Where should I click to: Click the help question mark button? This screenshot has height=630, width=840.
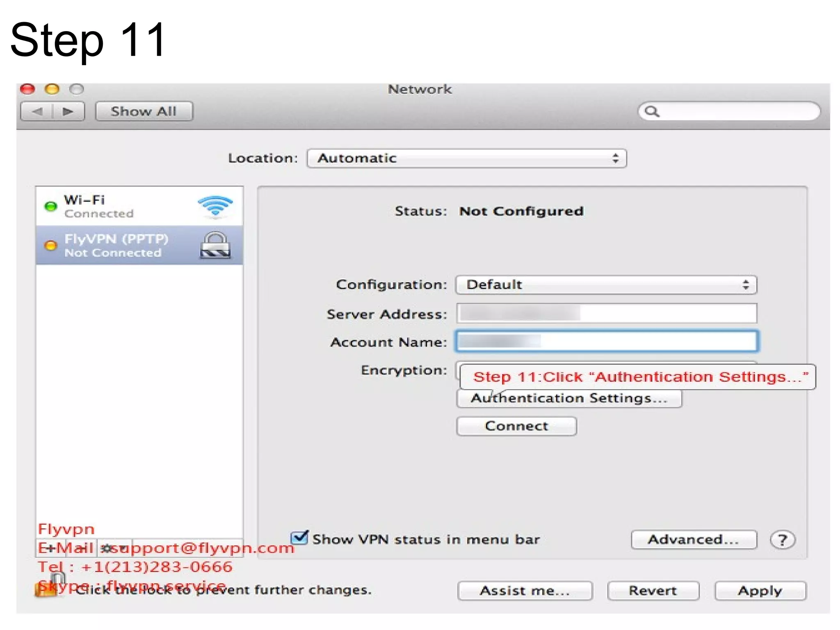tap(783, 540)
